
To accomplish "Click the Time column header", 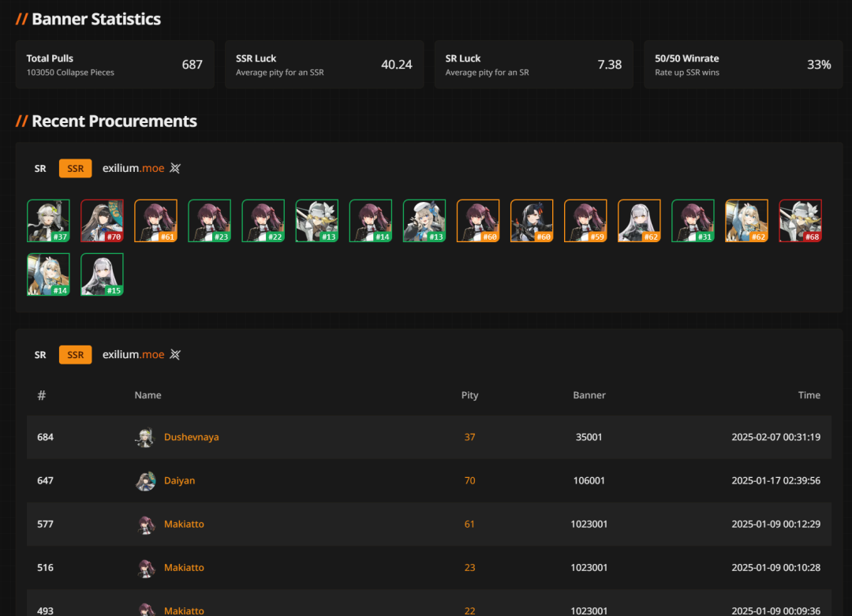I will coord(809,395).
